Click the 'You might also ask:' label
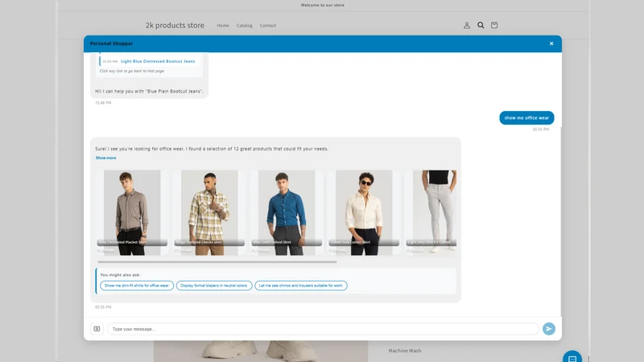 click(120, 274)
